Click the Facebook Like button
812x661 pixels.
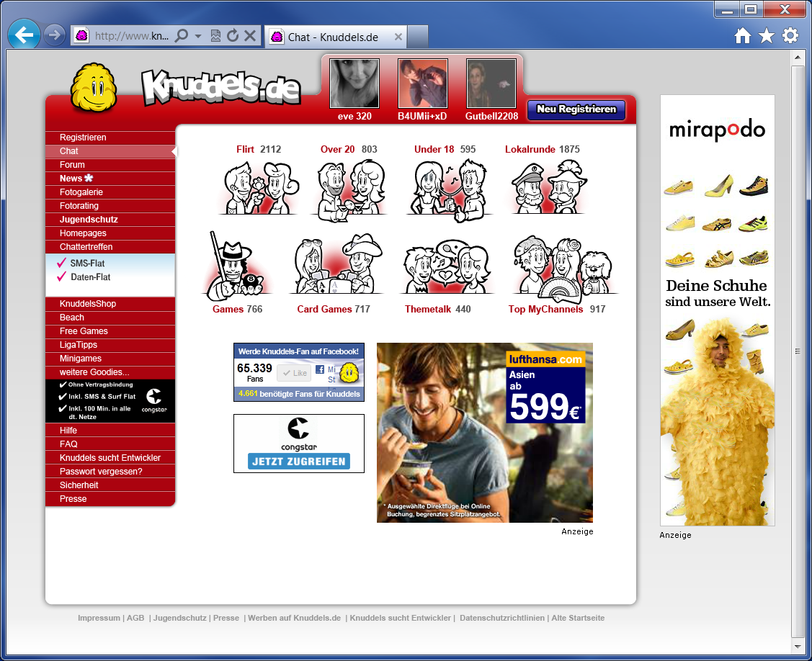pos(294,373)
